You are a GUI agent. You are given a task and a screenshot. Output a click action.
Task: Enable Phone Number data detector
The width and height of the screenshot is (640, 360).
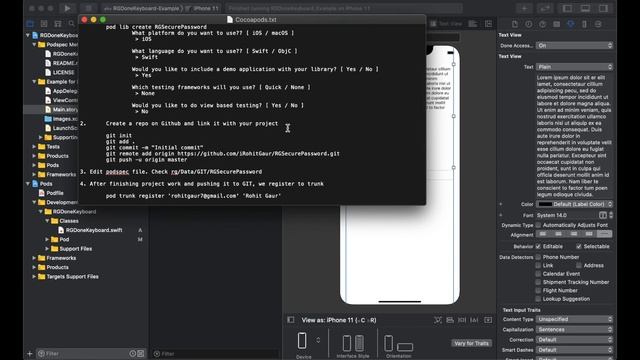pyautogui.click(x=538, y=257)
